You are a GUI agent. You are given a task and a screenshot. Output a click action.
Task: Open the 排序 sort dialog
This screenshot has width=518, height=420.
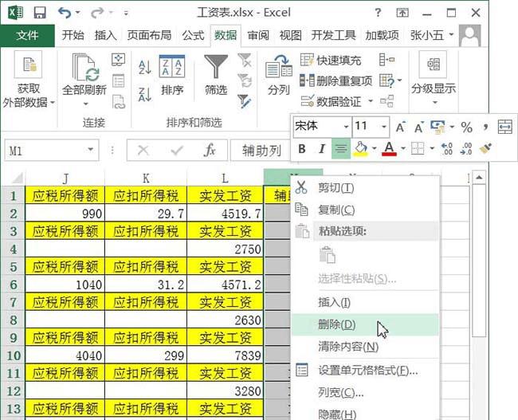(x=172, y=75)
